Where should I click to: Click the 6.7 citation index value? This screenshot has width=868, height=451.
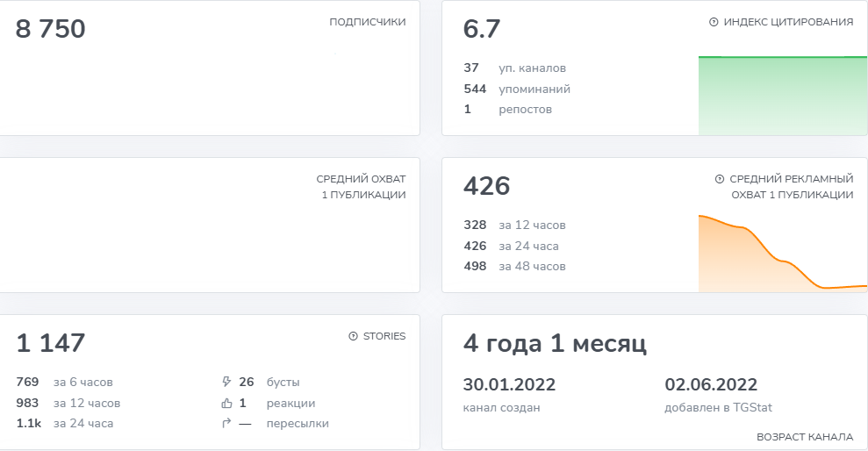tap(482, 29)
